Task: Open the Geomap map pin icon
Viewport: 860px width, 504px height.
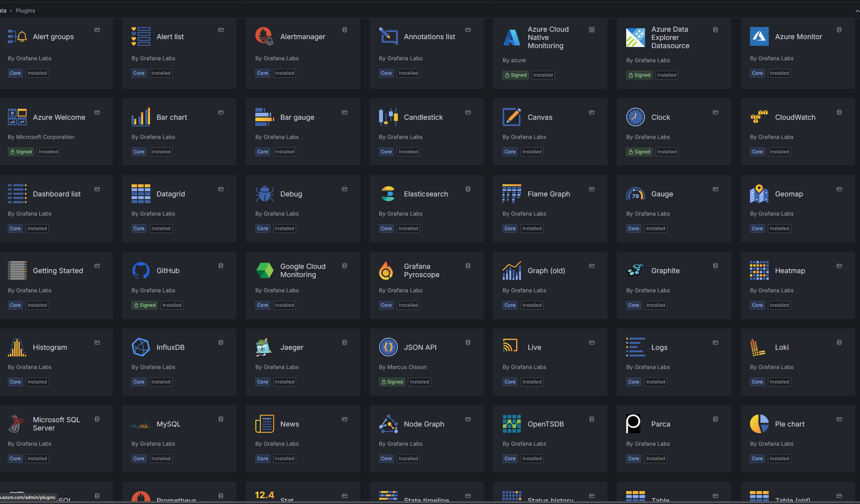Action: (759, 194)
